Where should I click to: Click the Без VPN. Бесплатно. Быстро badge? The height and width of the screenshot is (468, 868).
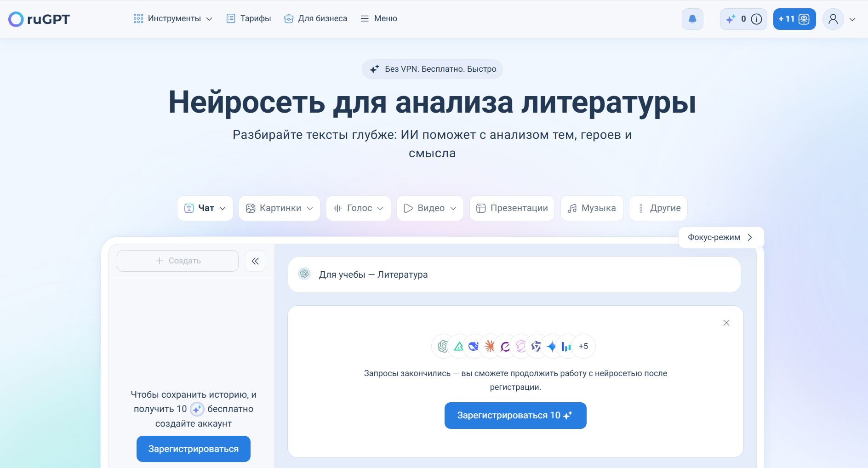point(432,69)
